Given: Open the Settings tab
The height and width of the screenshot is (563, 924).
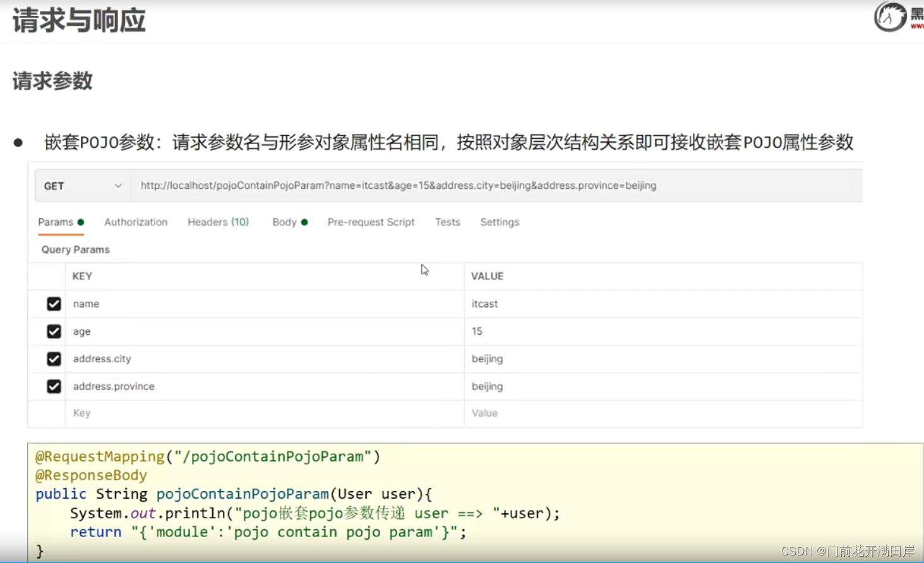Looking at the screenshot, I should [500, 222].
